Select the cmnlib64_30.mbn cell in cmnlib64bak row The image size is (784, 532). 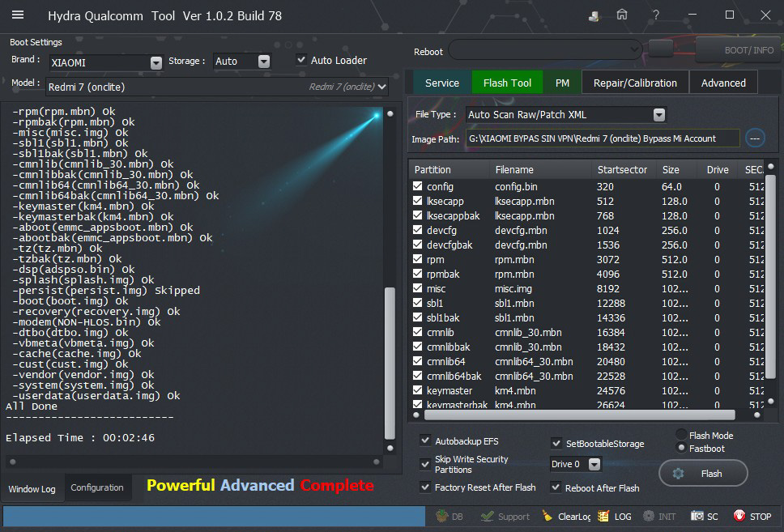tap(534, 376)
